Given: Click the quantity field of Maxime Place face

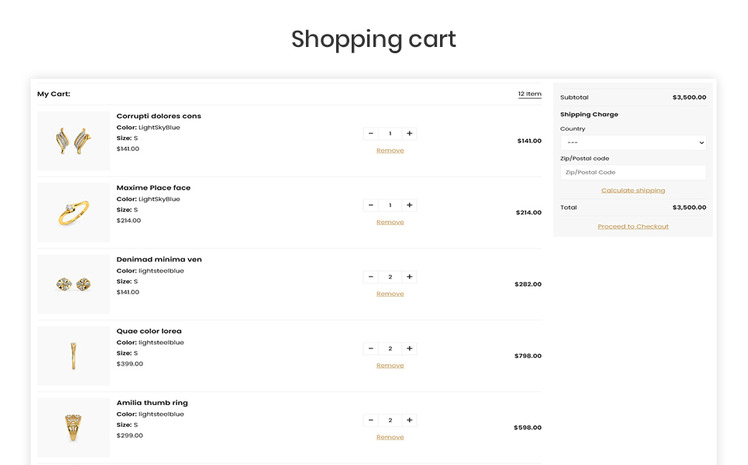Looking at the screenshot, I should coord(390,205).
